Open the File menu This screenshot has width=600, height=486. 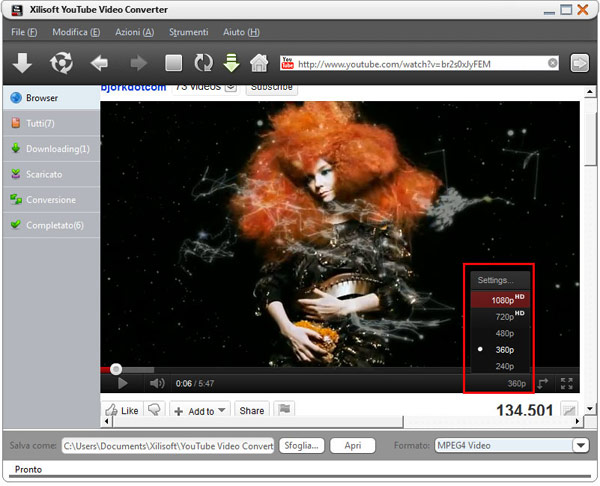pos(24,32)
